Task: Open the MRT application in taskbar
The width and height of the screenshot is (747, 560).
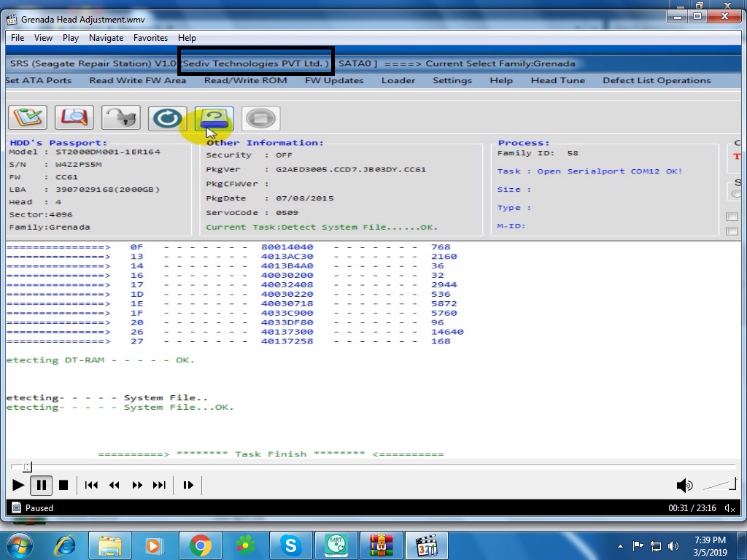Action: tap(336, 545)
